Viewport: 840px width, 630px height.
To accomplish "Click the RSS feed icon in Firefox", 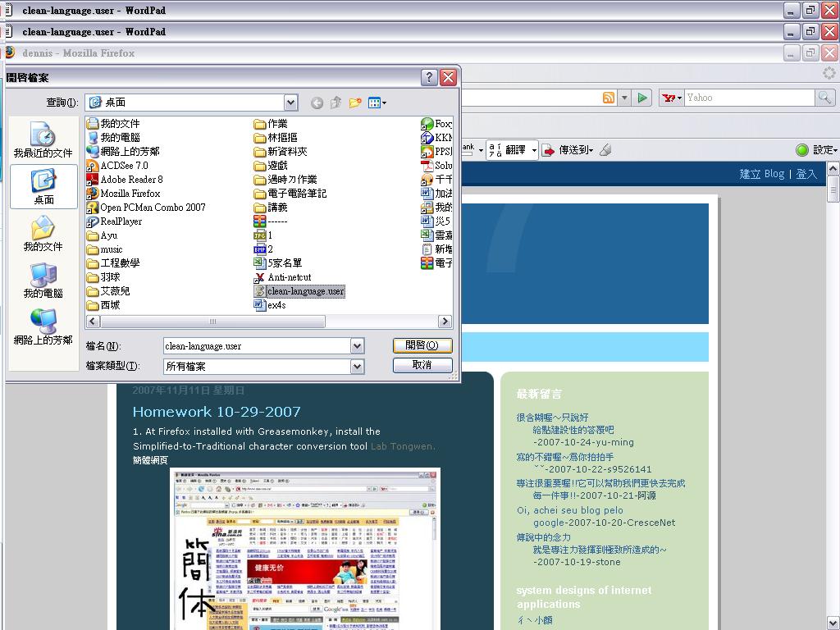I will [609, 98].
